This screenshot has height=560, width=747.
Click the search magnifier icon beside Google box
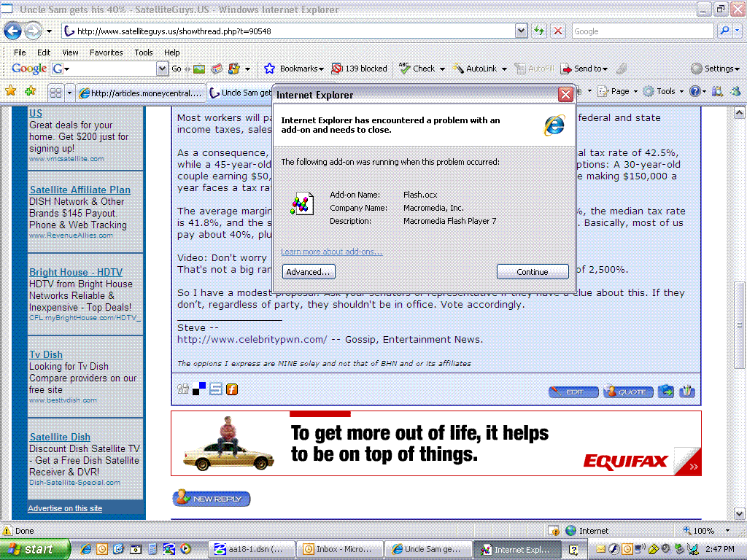(x=724, y=31)
